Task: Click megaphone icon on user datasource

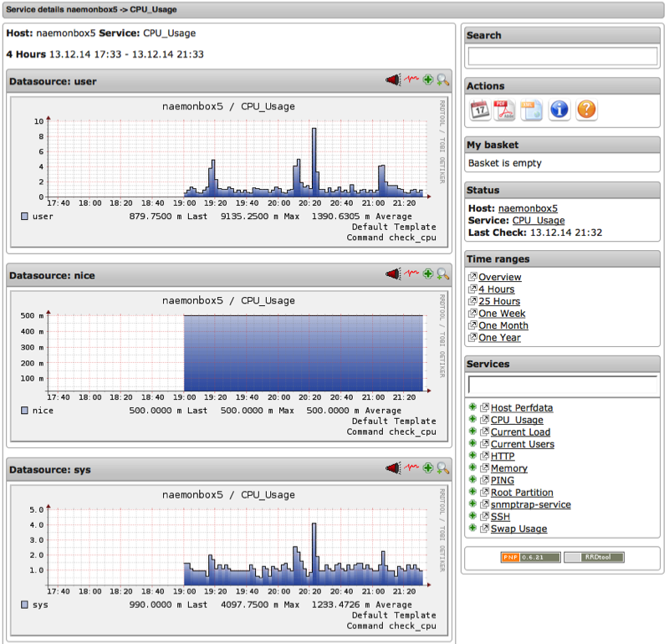Action: [393, 80]
